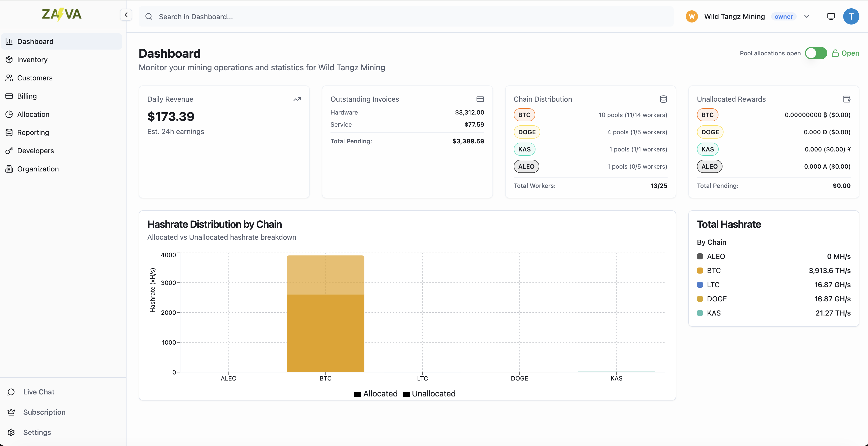Click the trending arrow icon on Daily Revenue card
868x446 pixels.
coord(297,99)
